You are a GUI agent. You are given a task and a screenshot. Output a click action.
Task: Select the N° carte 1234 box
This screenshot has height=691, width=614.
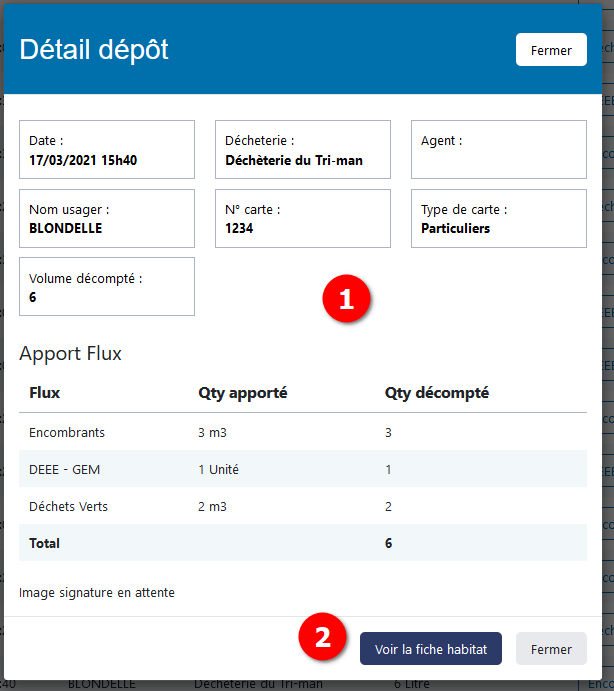point(303,218)
